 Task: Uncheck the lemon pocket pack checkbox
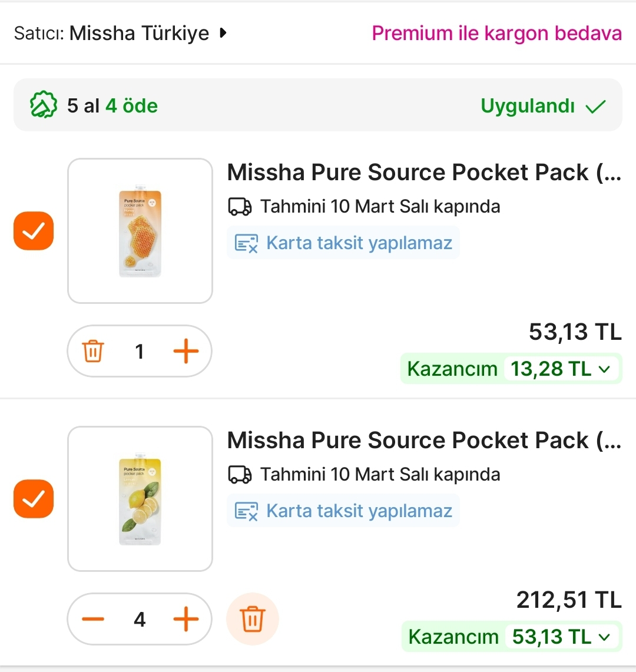34,499
